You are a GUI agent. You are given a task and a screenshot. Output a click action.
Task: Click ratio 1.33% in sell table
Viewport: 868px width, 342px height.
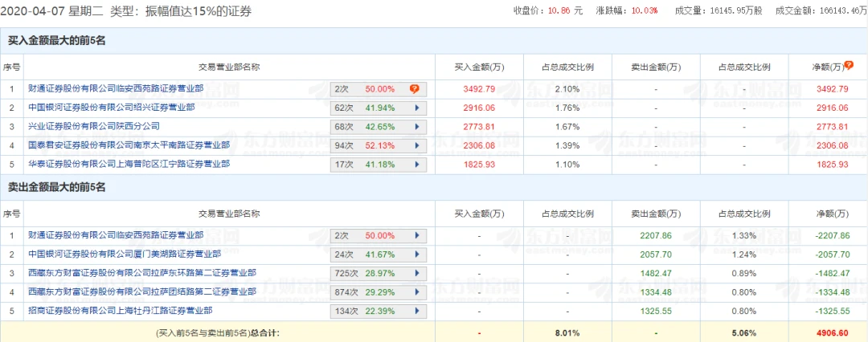point(744,235)
